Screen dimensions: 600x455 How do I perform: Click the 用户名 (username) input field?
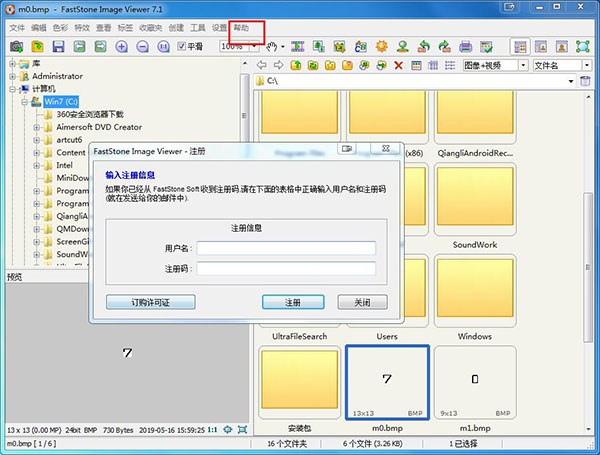(x=286, y=248)
